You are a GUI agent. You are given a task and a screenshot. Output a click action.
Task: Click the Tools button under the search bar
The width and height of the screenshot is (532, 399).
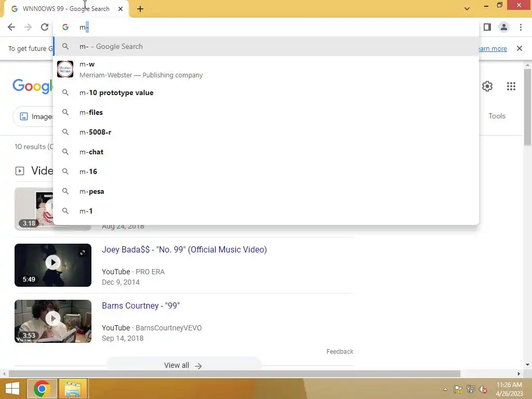pyautogui.click(x=497, y=116)
